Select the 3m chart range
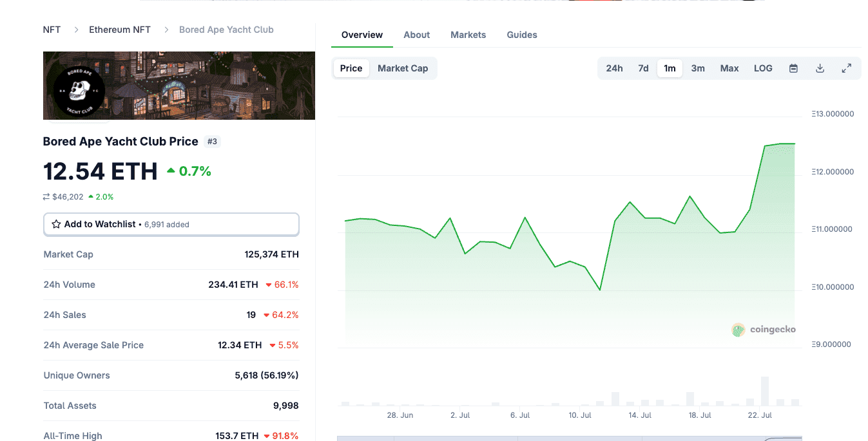The image size is (868, 441). (698, 68)
